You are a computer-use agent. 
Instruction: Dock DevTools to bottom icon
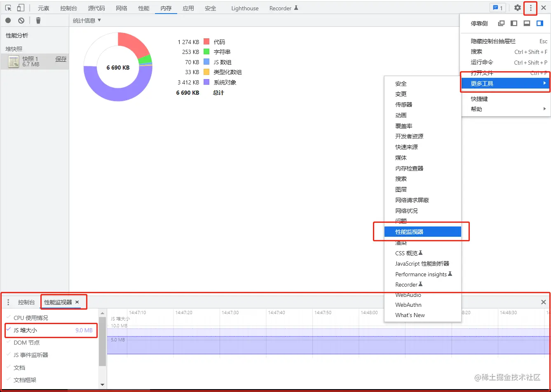click(527, 23)
